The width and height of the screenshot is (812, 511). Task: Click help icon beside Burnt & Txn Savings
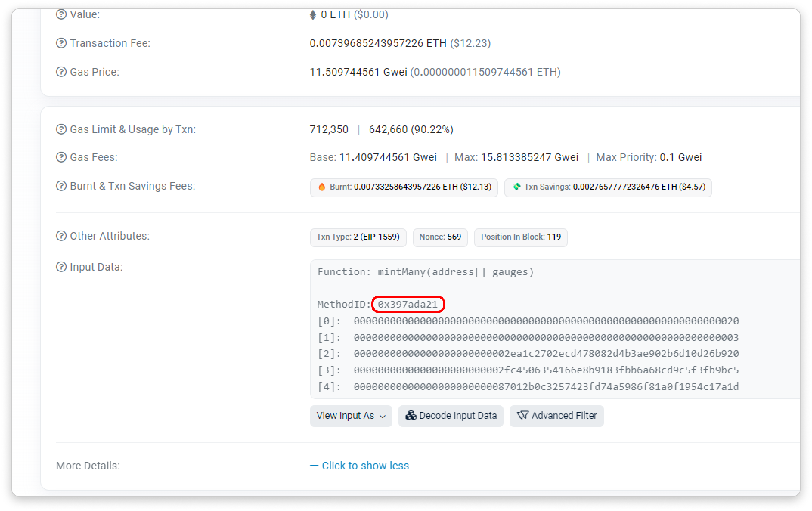pos(61,186)
